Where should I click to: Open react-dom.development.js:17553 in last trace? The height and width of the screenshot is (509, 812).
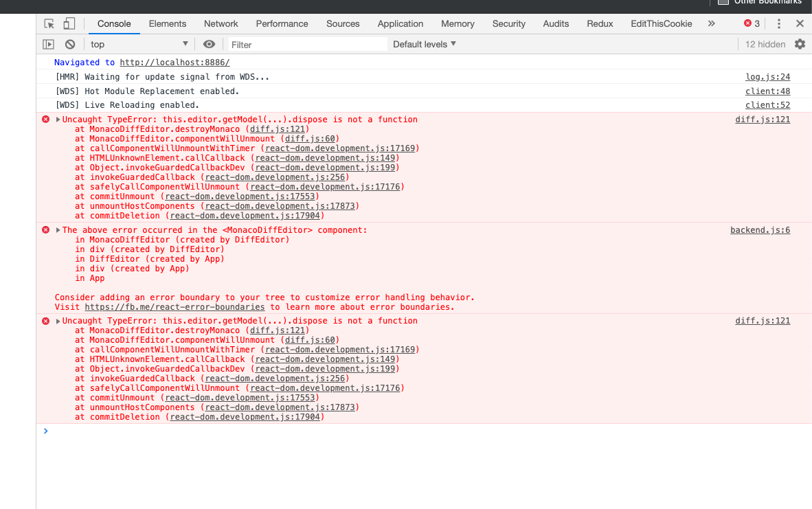pos(240,398)
